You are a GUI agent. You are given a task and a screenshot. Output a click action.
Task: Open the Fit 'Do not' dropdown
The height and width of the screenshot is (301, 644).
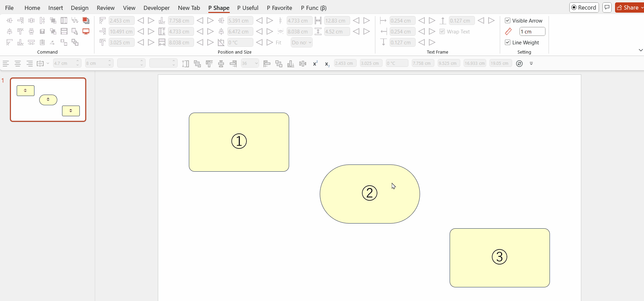tap(301, 42)
